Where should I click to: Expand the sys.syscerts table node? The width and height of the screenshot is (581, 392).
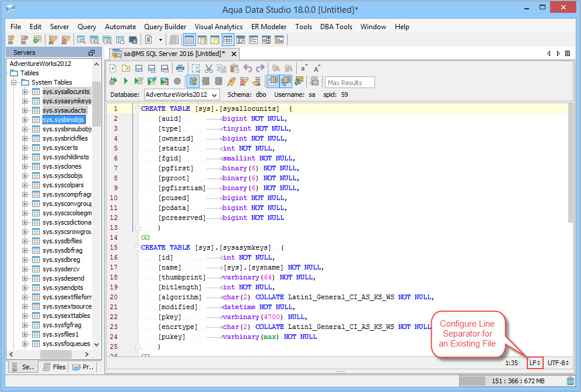pos(25,148)
